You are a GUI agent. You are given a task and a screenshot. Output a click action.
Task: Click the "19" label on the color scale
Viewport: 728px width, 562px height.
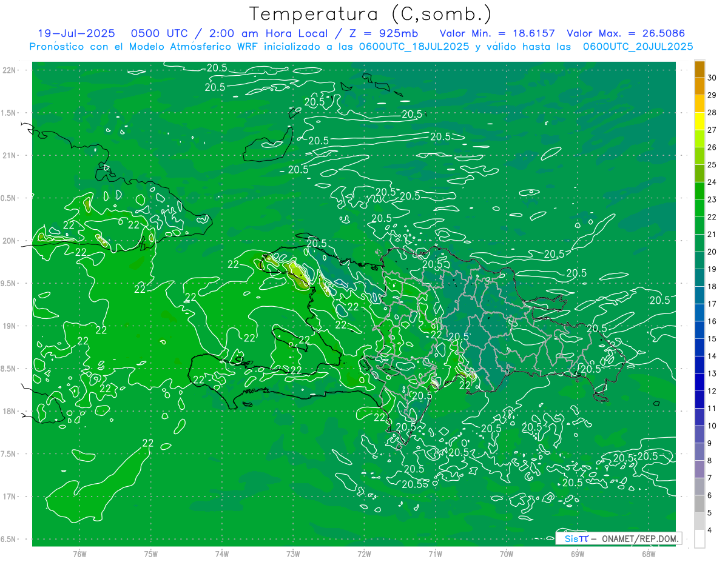point(712,269)
